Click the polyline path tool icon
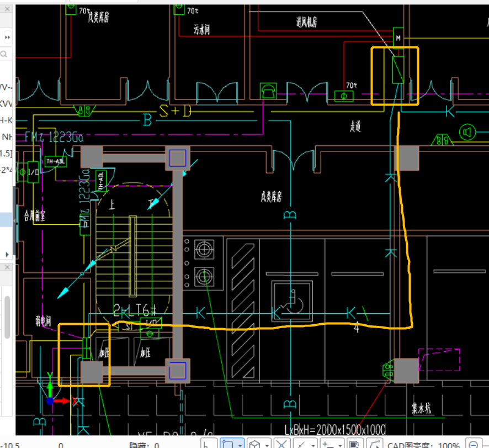489x448 pixels. coord(374,444)
